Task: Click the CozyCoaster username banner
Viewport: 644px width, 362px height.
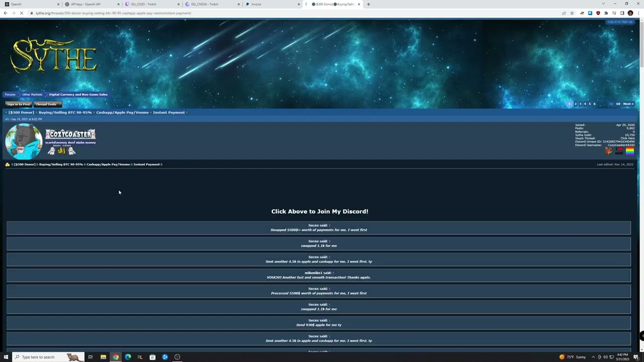Action: point(70,134)
